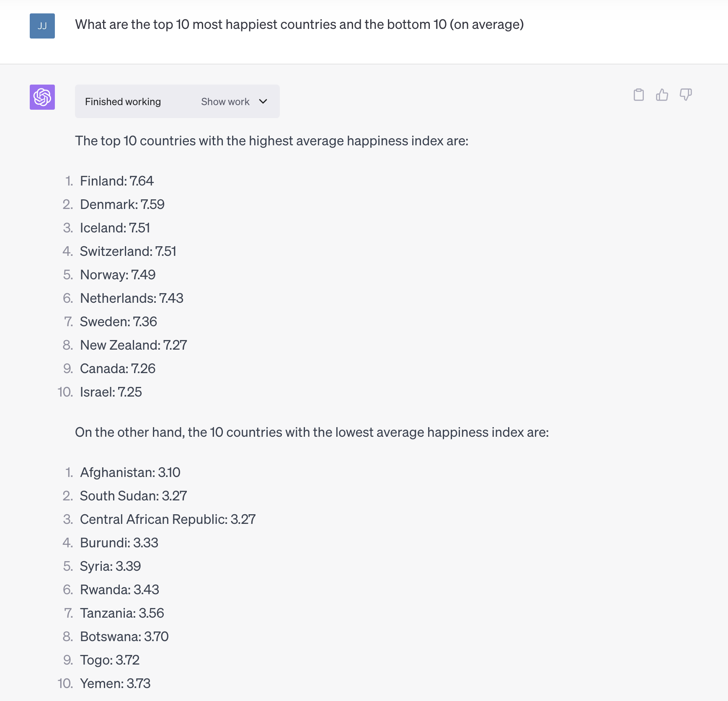Give the response a thumbs up

(662, 95)
